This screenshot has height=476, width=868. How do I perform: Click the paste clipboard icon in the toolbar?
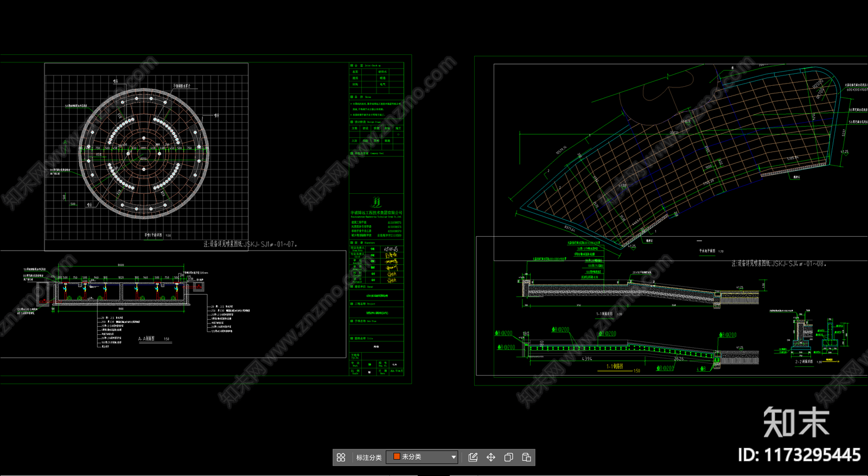(526, 458)
